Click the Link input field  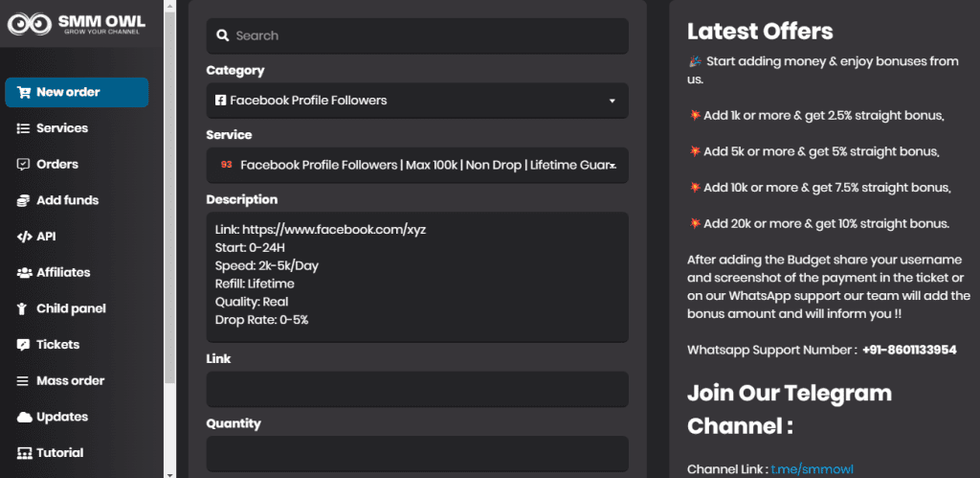coord(417,389)
